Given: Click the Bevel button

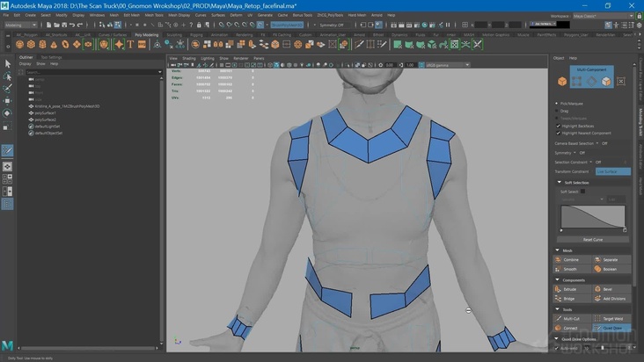Looking at the screenshot, I should click(x=612, y=289).
